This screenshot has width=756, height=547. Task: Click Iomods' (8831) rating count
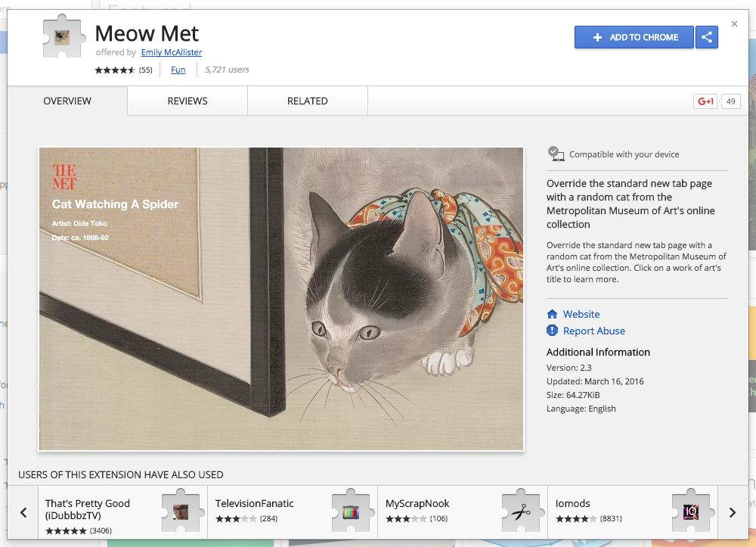611,518
